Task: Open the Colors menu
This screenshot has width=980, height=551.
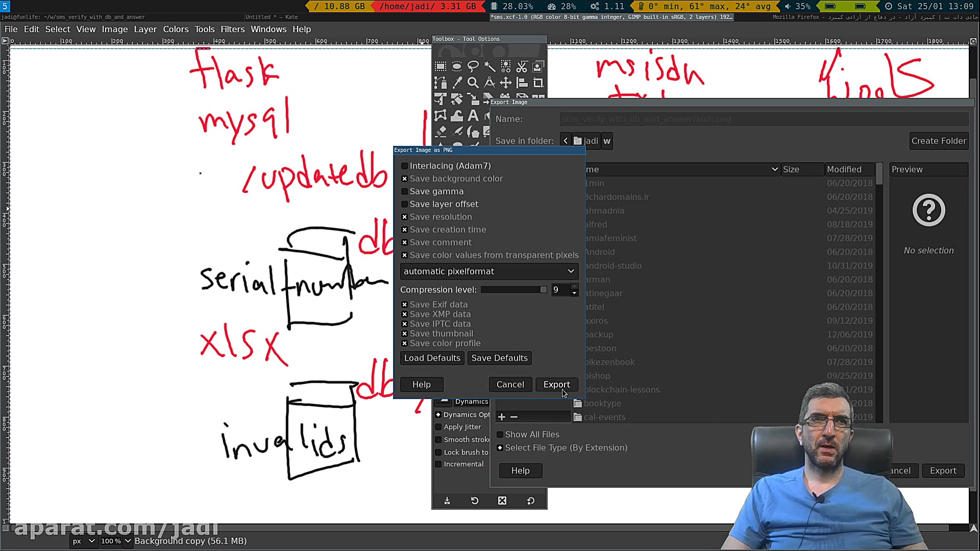Action: (x=176, y=29)
